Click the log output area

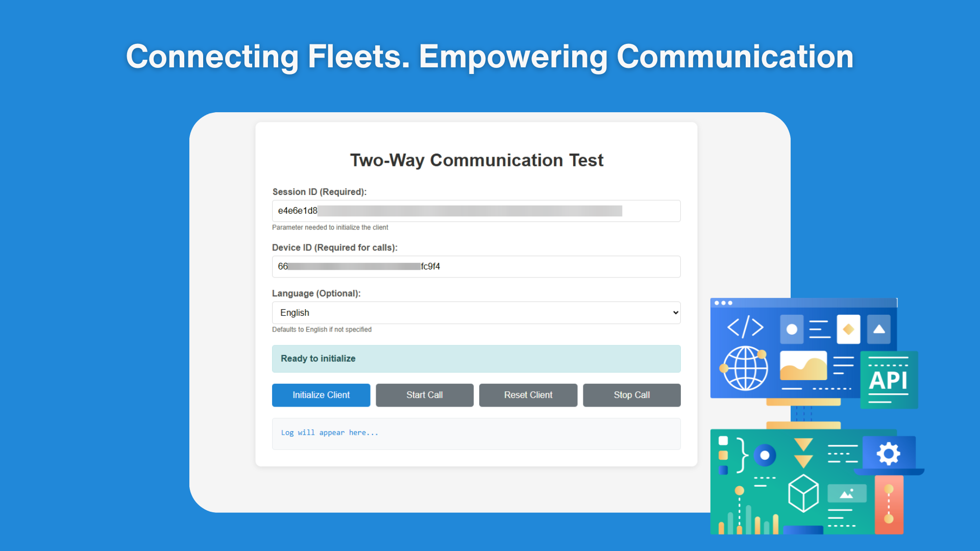(476, 433)
